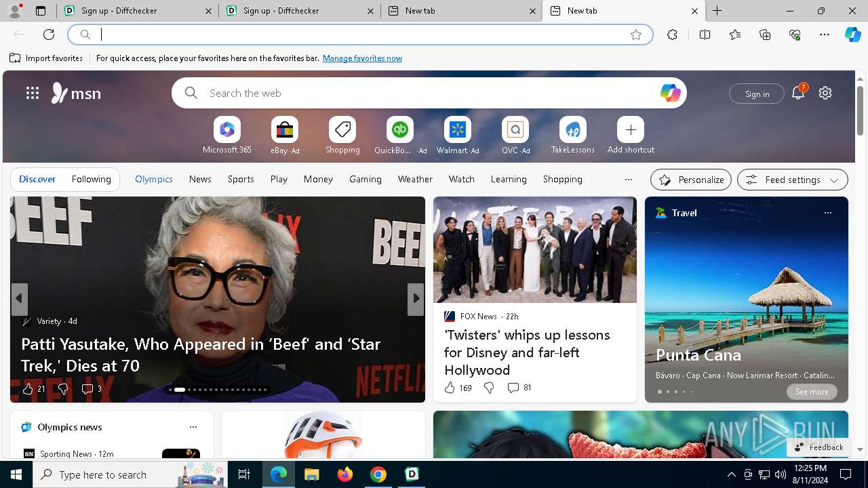Switch to the third tab, New tab

[x=461, y=11]
